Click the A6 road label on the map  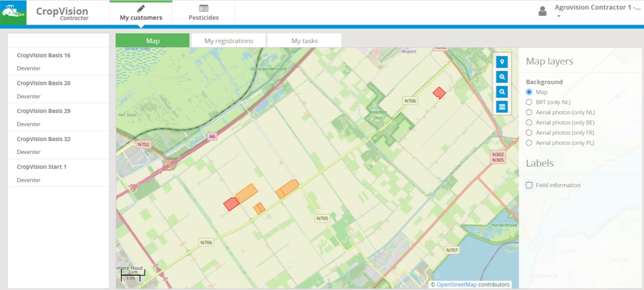click(212, 137)
